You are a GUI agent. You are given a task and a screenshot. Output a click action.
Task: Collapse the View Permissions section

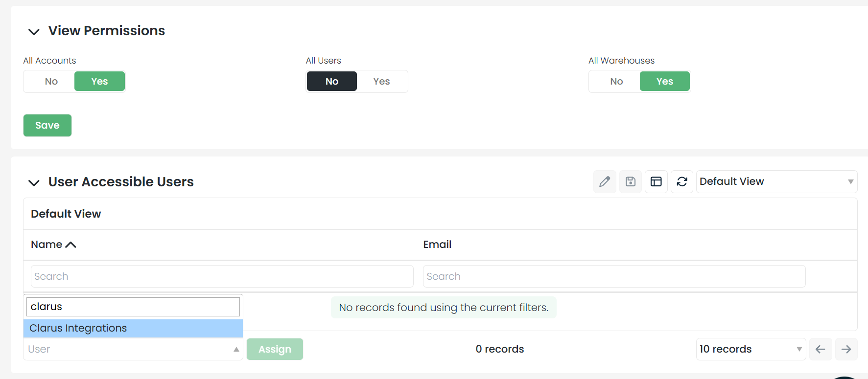coord(34,32)
